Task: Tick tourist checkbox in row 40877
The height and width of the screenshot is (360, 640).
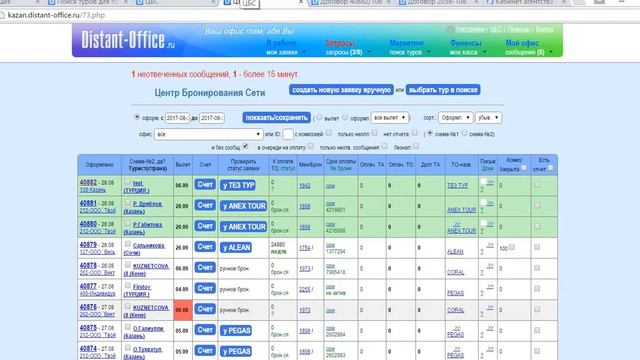Action: point(128,285)
